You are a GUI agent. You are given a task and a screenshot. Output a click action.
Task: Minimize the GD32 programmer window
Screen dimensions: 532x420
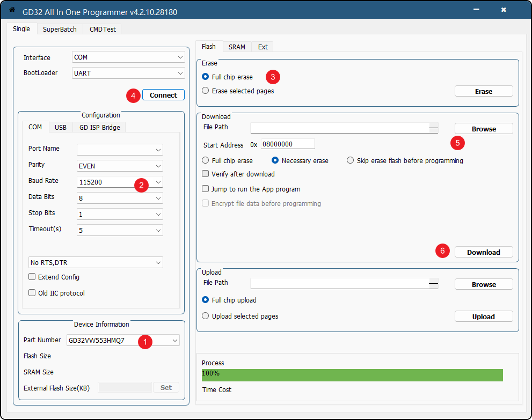point(476,10)
